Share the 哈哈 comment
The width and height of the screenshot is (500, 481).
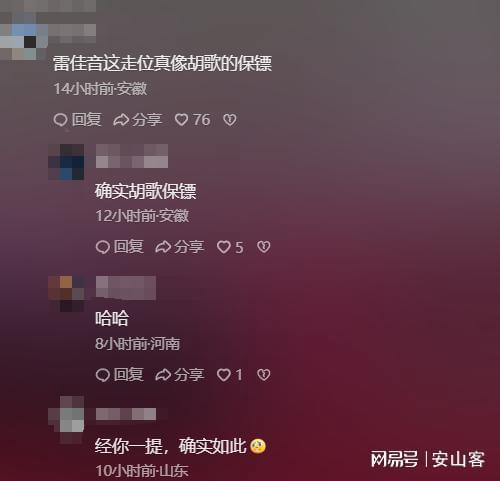tap(179, 375)
